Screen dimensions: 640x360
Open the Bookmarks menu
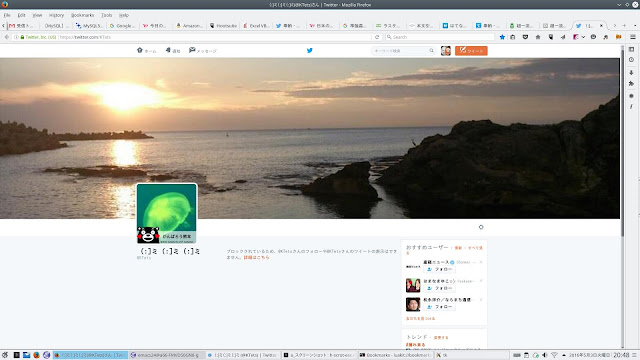tap(82, 15)
